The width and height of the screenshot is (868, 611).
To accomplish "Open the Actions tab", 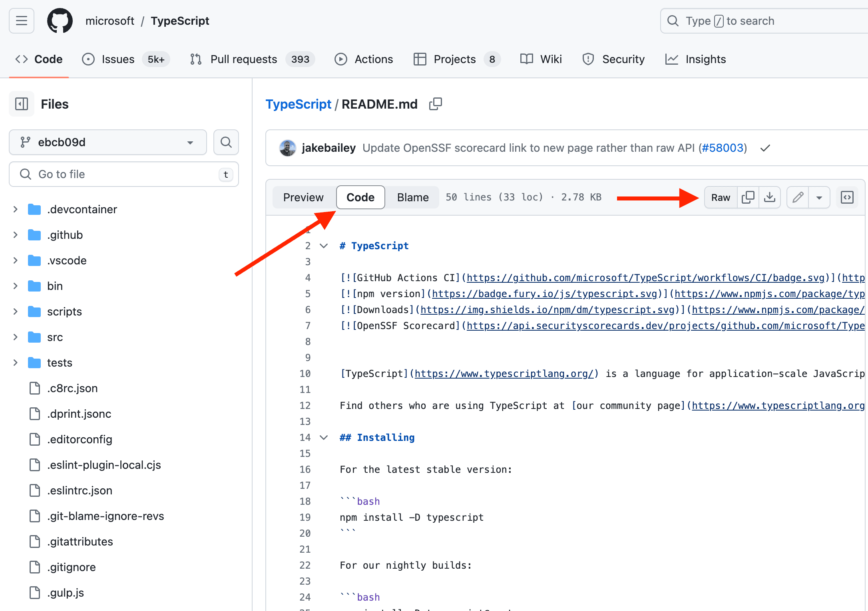I will (x=364, y=59).
